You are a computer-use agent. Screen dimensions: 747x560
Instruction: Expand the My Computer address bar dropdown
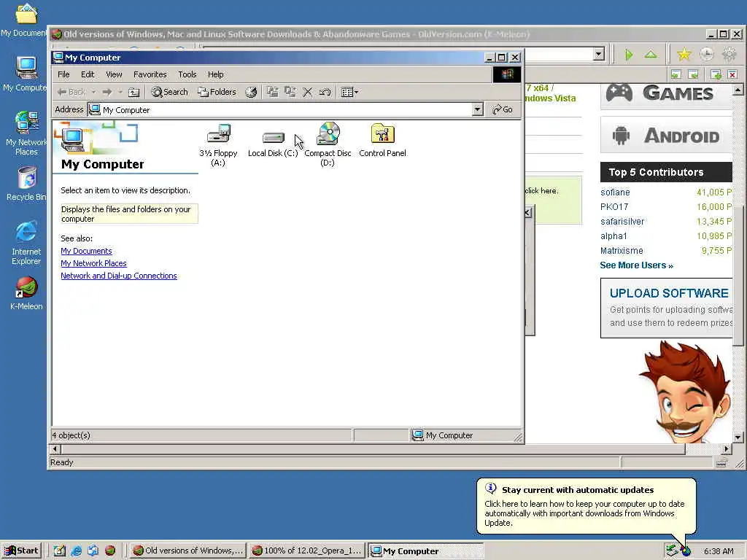coord(477,109)
